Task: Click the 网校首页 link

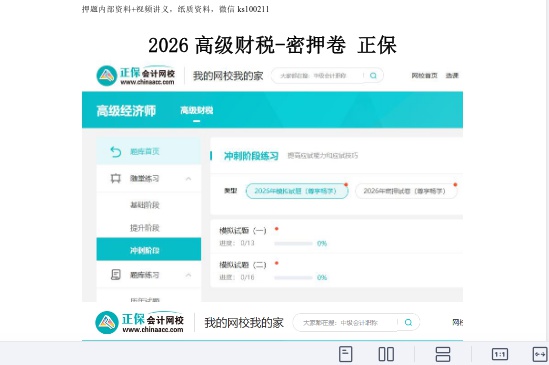Action: click(x=424, y=76)
